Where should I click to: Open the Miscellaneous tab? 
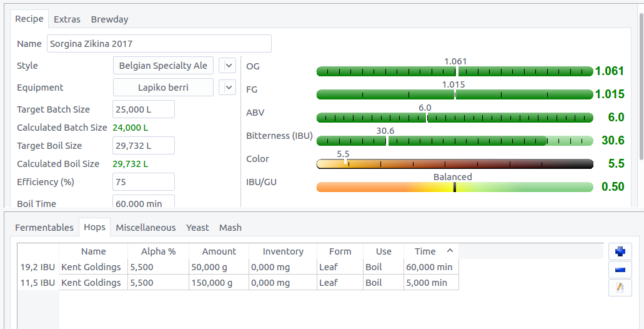[x=146, y=228]
